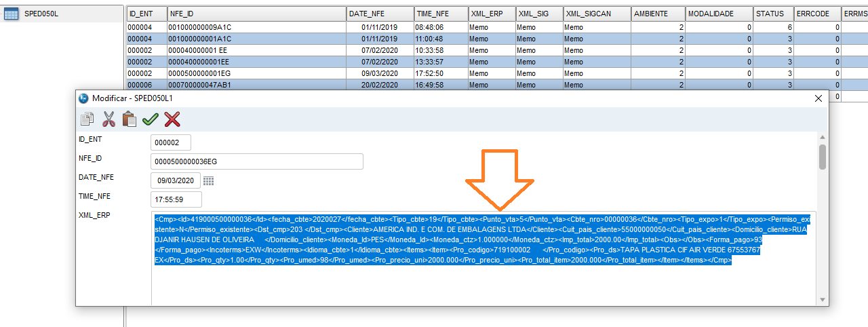The image size is (868, 327).
Task: Sort by the NFE_ID column header
Action: [x=256, y=14]
